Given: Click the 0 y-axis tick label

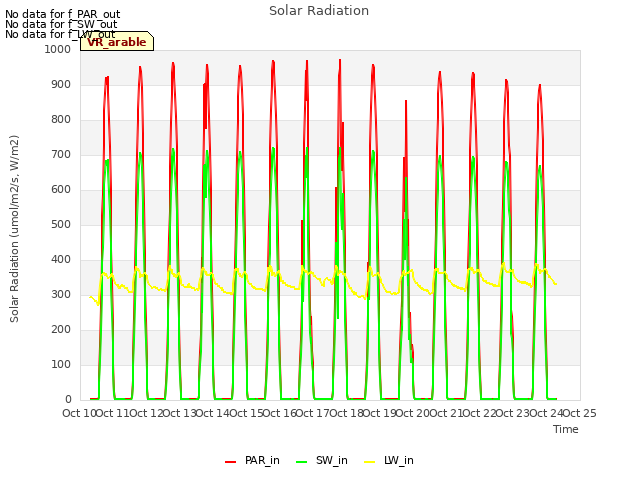Looking at the screenshot, I should coord(68,400).
